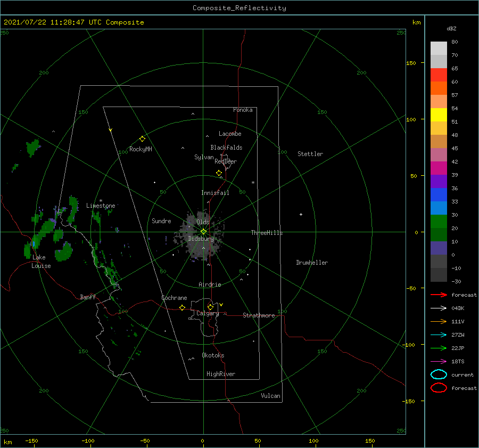Click the yellow diamond marker beside RockyMH
Screen dimensions: 479x448
point(142,139)
